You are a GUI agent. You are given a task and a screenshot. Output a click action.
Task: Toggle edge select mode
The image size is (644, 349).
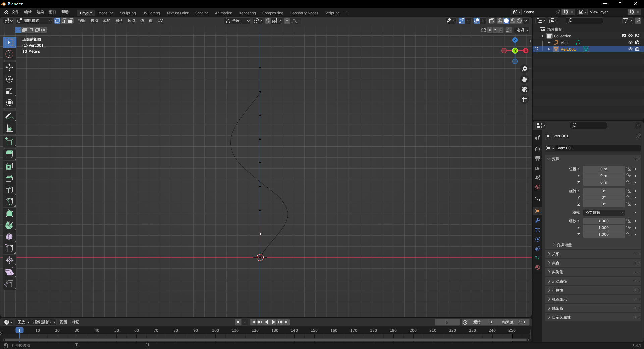64,21
